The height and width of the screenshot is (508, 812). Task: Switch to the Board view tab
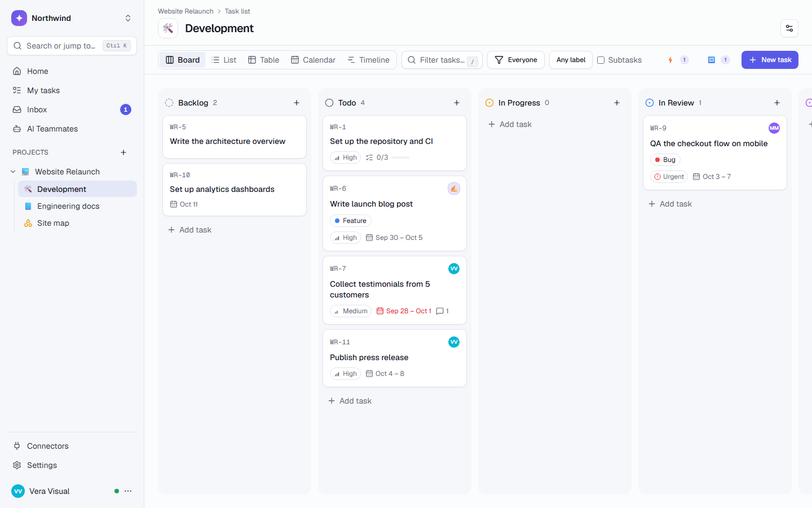click(x=183, y=60)
